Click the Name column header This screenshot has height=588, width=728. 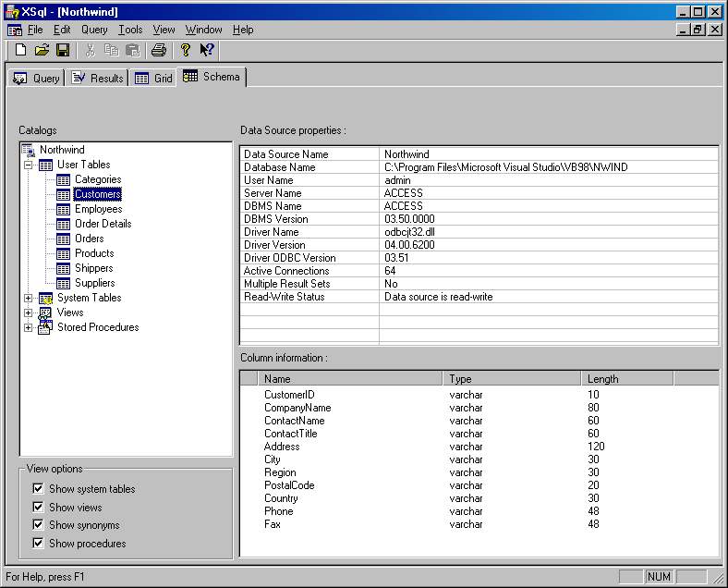(x=350, y=379)
